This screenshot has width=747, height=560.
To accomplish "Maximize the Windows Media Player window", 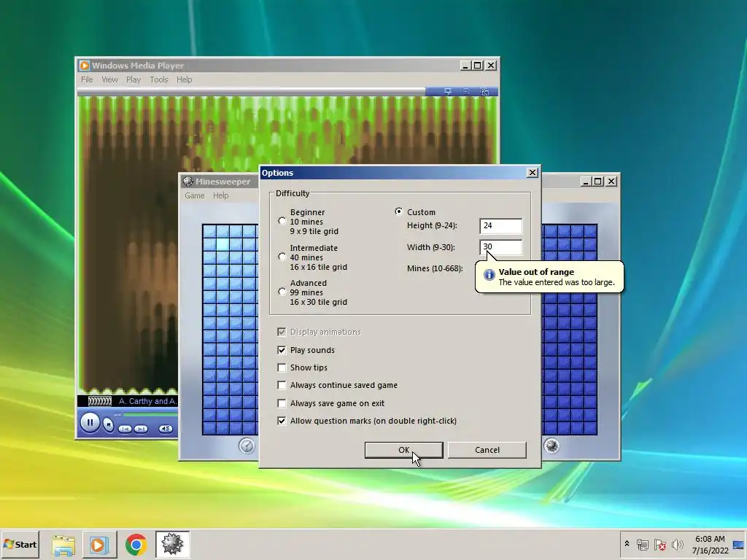I will (x=477, y=65).
